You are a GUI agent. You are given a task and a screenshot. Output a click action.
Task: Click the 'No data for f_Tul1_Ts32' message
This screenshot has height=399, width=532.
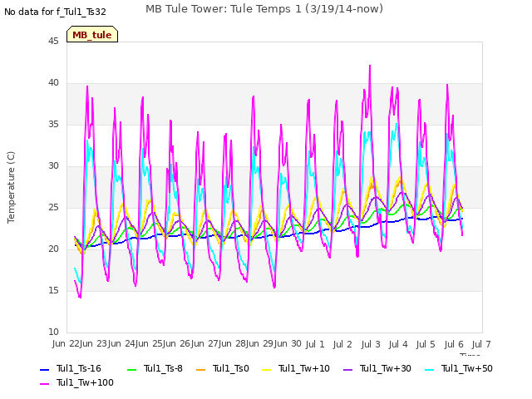[56, 12]
